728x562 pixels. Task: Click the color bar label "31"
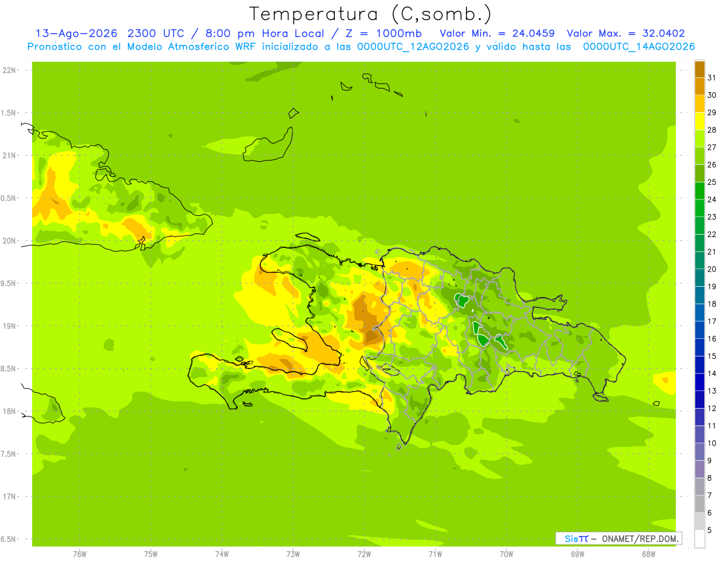[712, 78]
